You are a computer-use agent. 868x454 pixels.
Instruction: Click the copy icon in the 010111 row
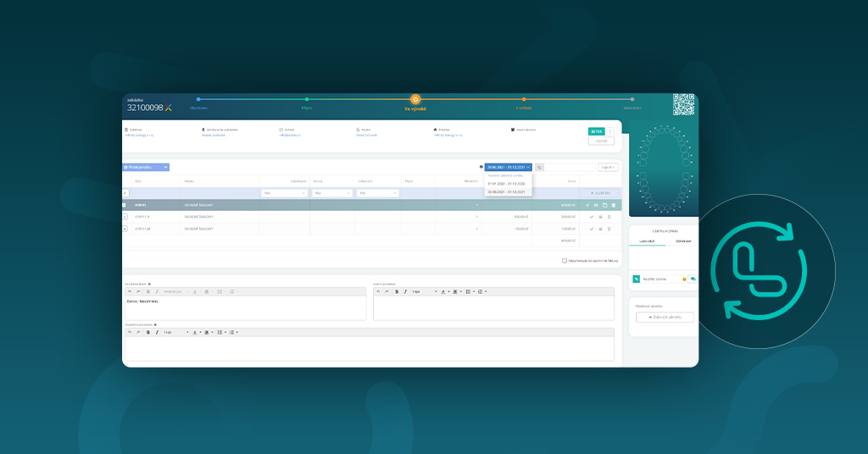click(x=604, y=205)
